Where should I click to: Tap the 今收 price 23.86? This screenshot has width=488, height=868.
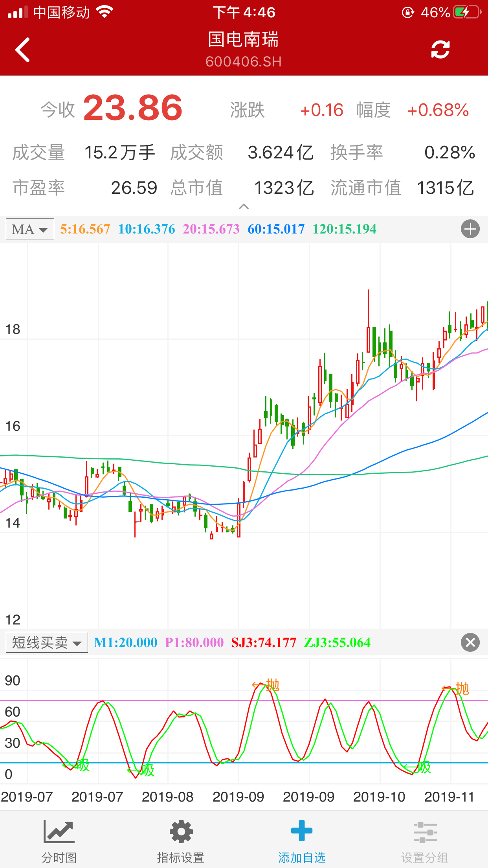pos(133,108)
